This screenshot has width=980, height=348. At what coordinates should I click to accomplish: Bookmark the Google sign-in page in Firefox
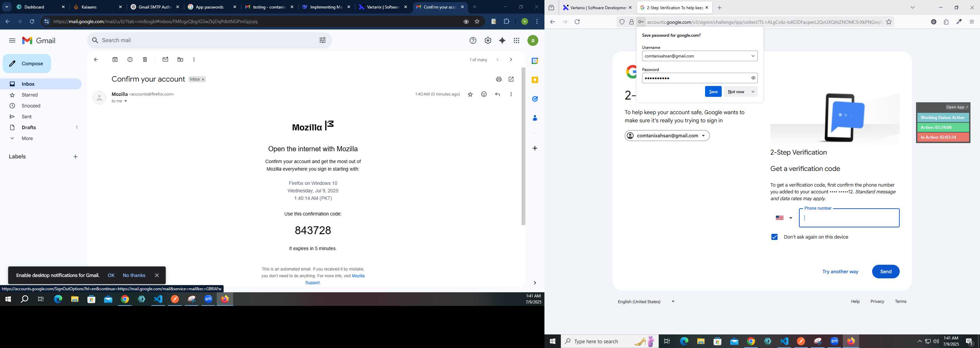click(x=889, y=22)
